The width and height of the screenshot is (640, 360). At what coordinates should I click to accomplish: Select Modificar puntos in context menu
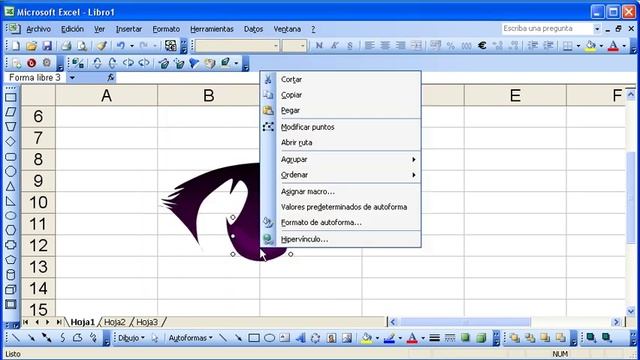[348, 127]
